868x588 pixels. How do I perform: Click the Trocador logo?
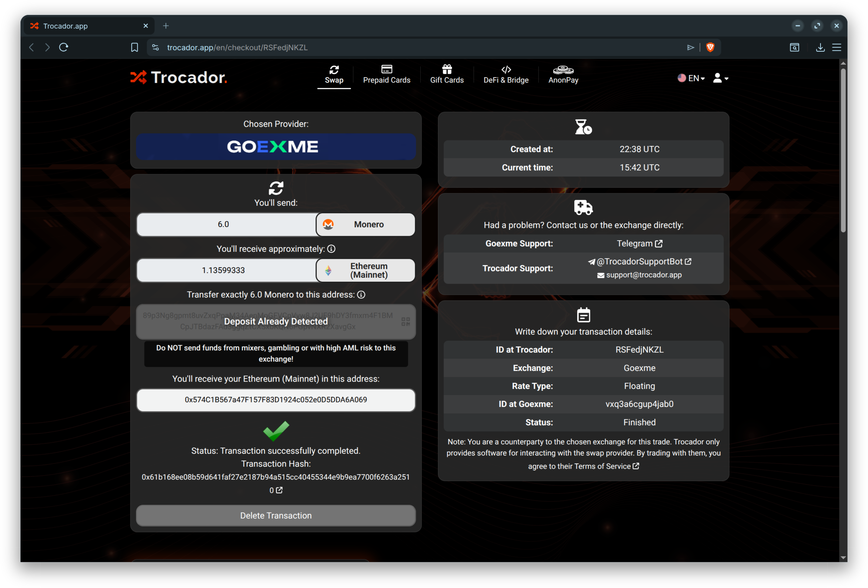pos(178,78)
